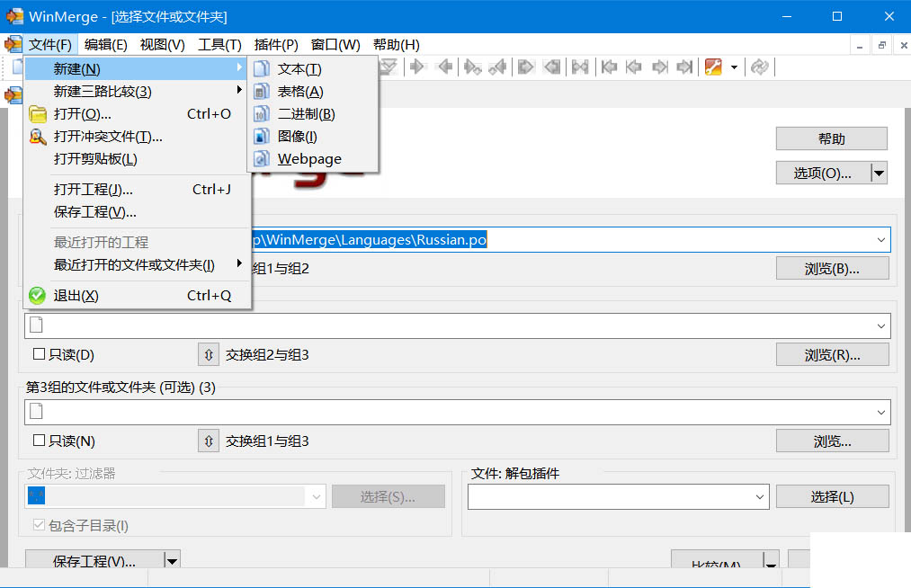The image size is (911, 588).
Task: Select 文本(T) in the 新建 submenu
Action: 313,68
